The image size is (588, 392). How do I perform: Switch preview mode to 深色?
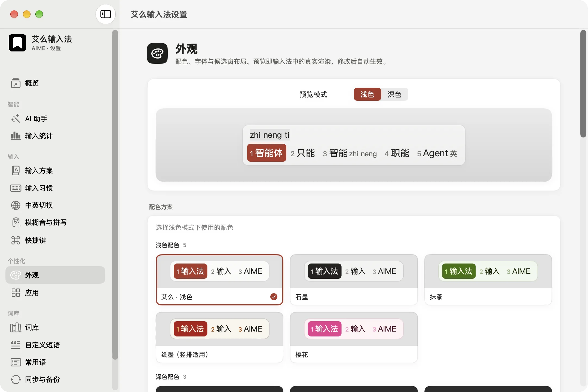[x=394, y=94]
